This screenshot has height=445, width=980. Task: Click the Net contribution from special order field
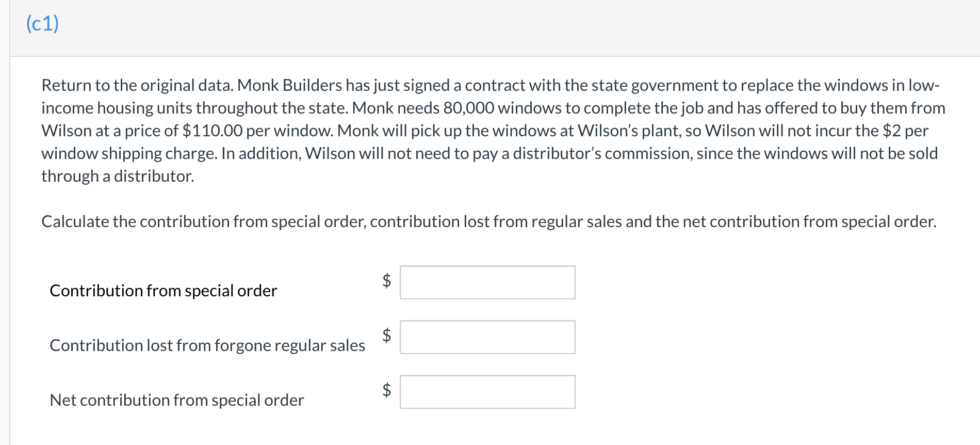click(x=487, y=392)
